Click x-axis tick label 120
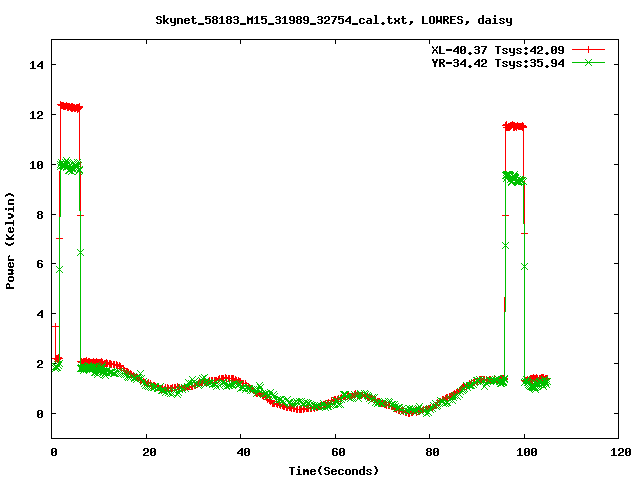Image resolution: width=640 pixels, height=480 pixels. click(621, 452)
